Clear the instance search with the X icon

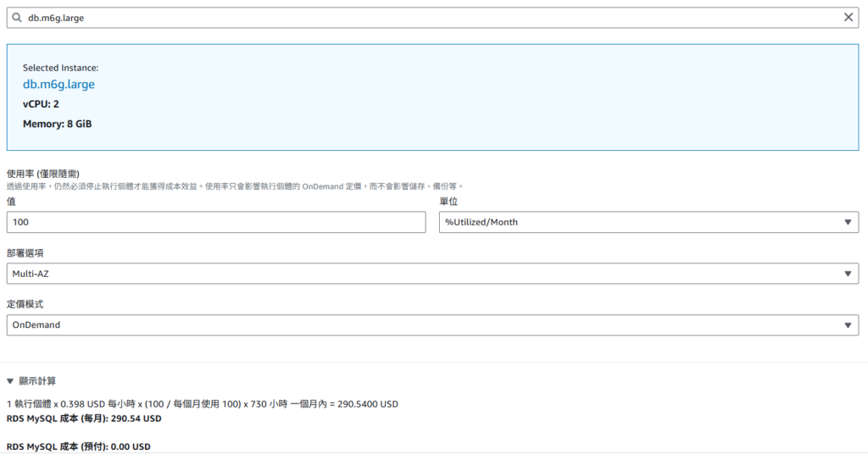(x=849, y=17)
